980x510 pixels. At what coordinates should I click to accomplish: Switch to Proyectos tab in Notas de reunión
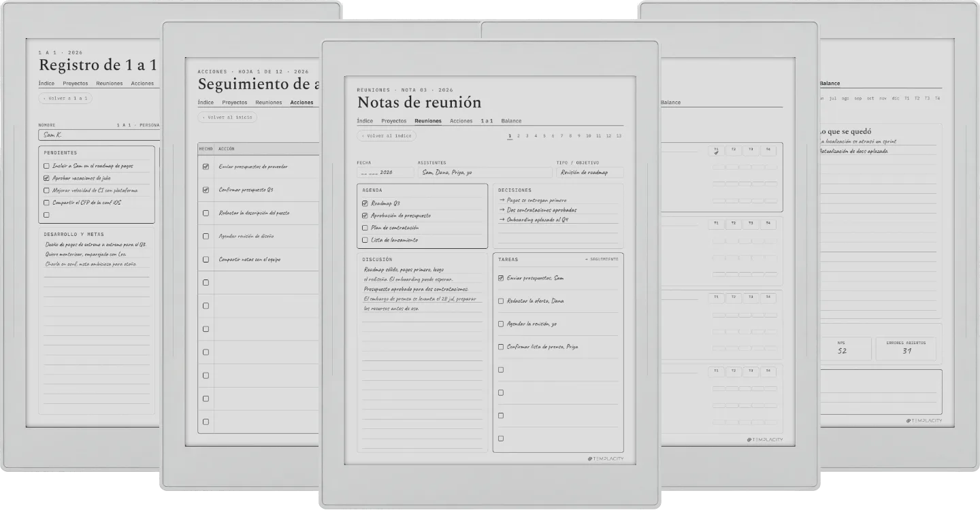[x=394, y=121]
